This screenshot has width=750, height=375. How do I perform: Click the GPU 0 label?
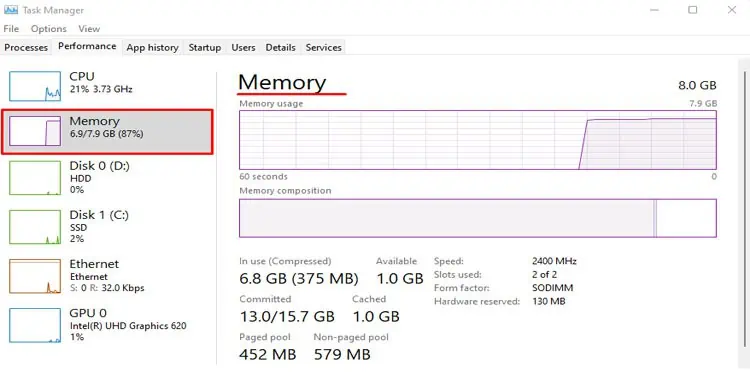[x=87, y=313]
